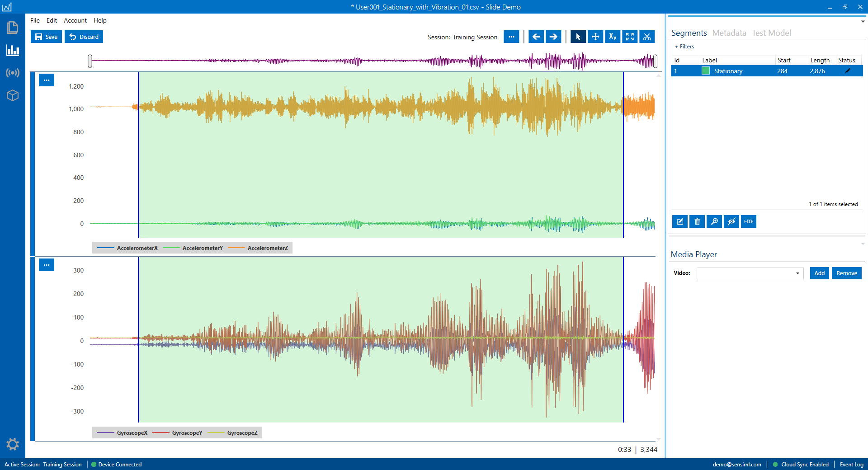Screen dimensions: 868x470
Task: Select the XY zoom tool
Action: [x=613, y=37]
